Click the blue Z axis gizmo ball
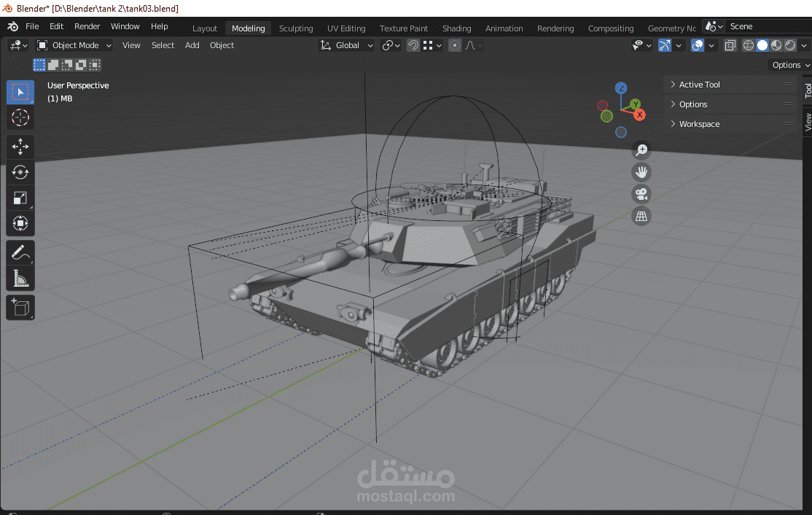Image resolution: width=812 pixels, height=515 pixels. [621, 88]
